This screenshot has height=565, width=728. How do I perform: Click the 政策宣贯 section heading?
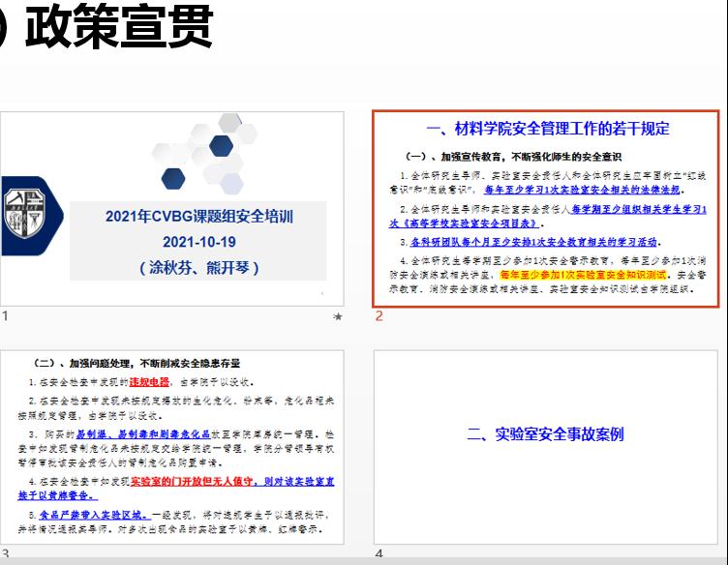click(x=118, y=27)
